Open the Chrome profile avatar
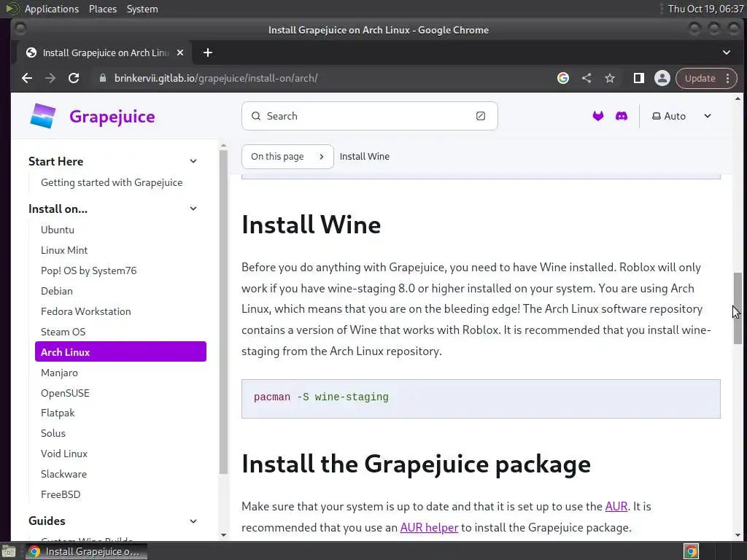747x560 pixels. (x=662, y=78)
